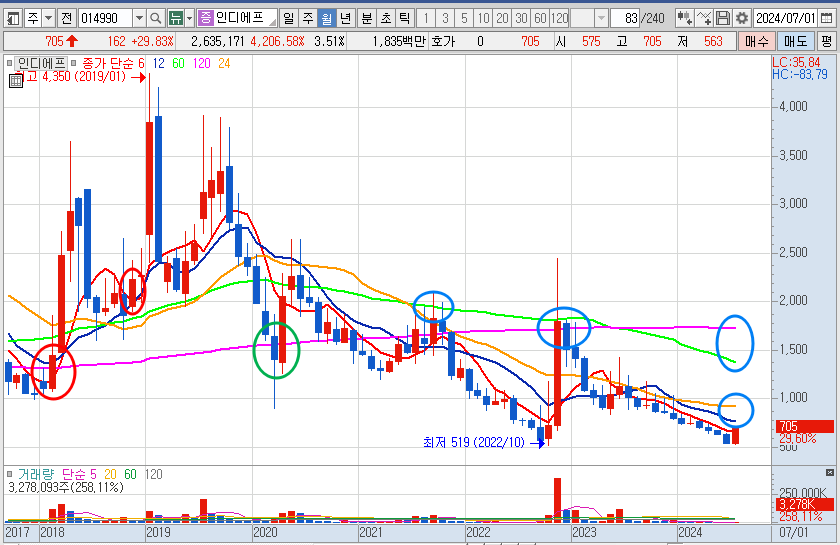This screenshot has height=545, width=840.
Task: Click the 주 type button
Action: 33,19
